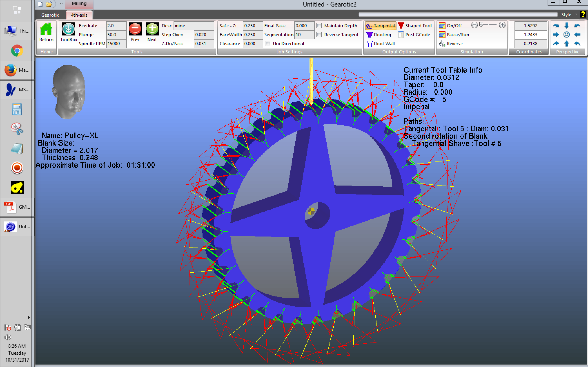
Task: Enable Maintain Depth checkbox
Action: (319, 26)
